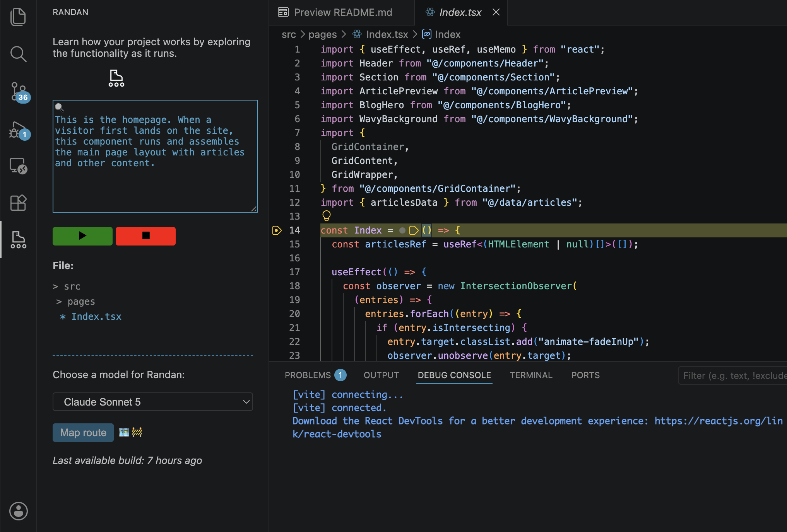This screenshot has width=787, height=532.
Task: Click the problems count badge showing 1
Action: pos(340,375)
